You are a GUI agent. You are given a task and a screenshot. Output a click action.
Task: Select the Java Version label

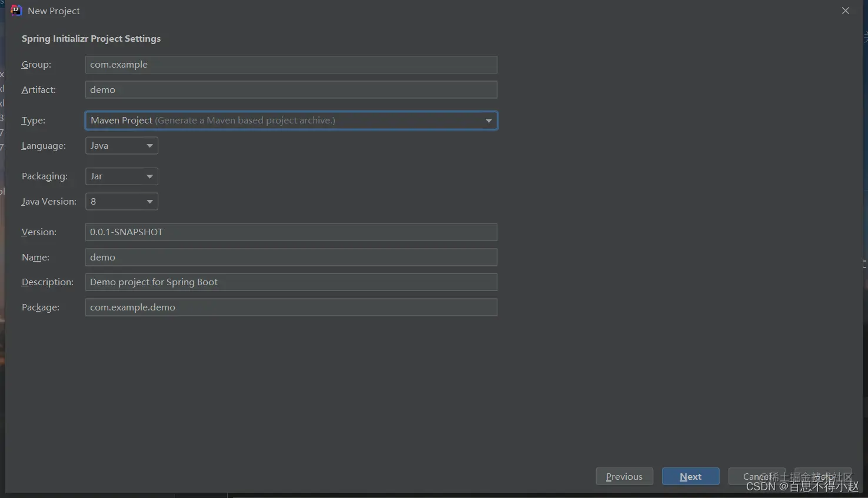coord(49,202)
